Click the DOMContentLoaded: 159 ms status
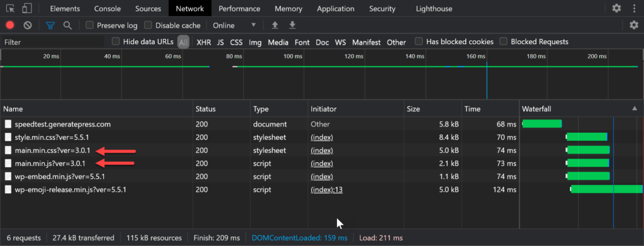This screenshot has height=246, width=644. 299,238
